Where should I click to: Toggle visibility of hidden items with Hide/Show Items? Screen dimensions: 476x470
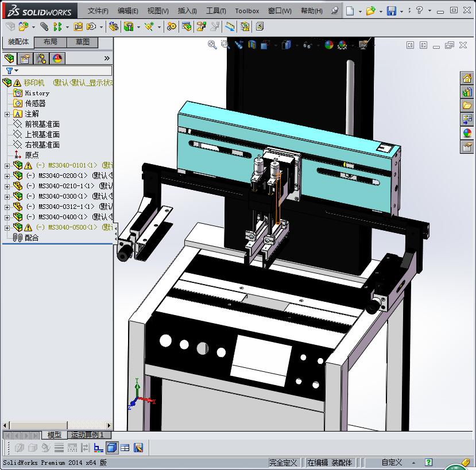[307, 45]
